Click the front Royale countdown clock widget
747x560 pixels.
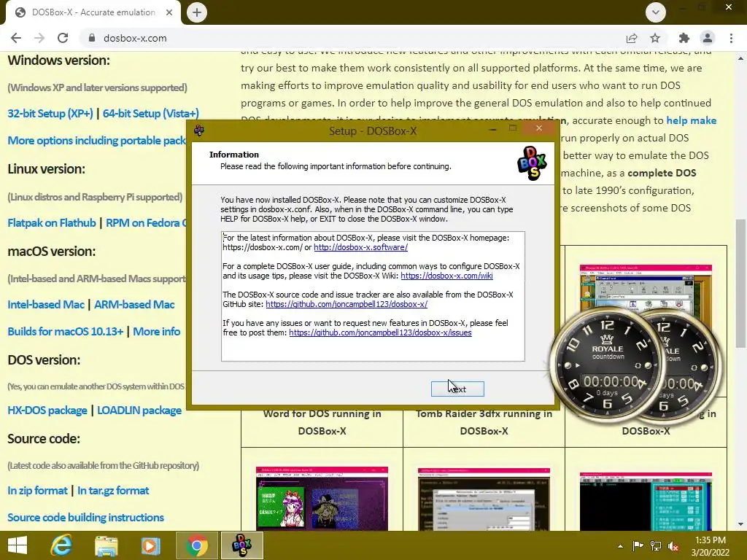point(606,365)
